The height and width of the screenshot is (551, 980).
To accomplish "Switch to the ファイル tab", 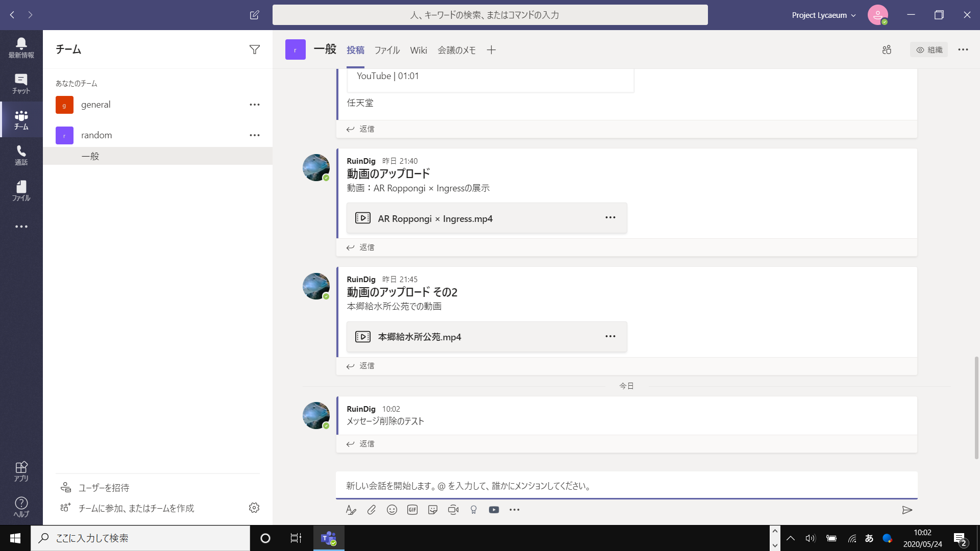I will click(x=387, y=49).
